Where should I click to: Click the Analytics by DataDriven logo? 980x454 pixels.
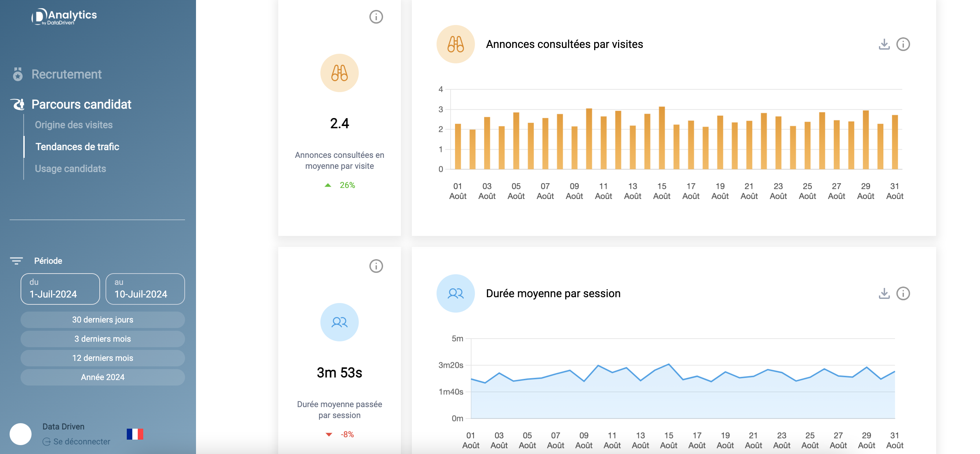coord(64,16)
